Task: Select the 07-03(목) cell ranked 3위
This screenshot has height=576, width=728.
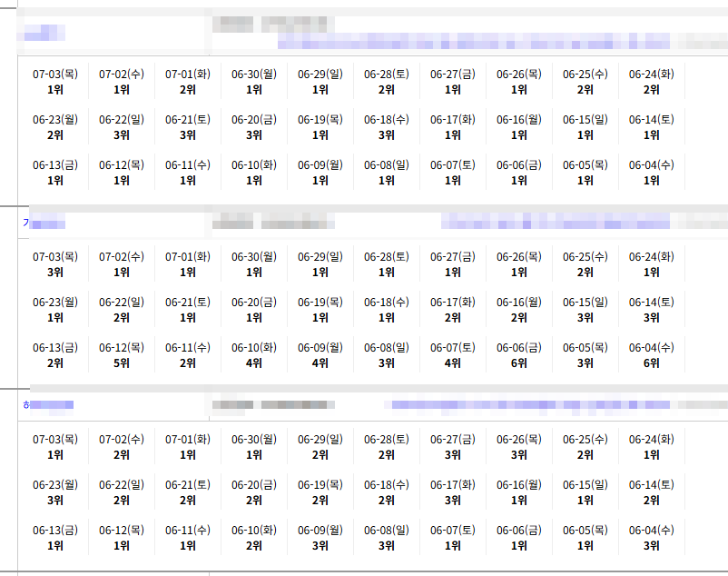Action: [x=55, y=264]
